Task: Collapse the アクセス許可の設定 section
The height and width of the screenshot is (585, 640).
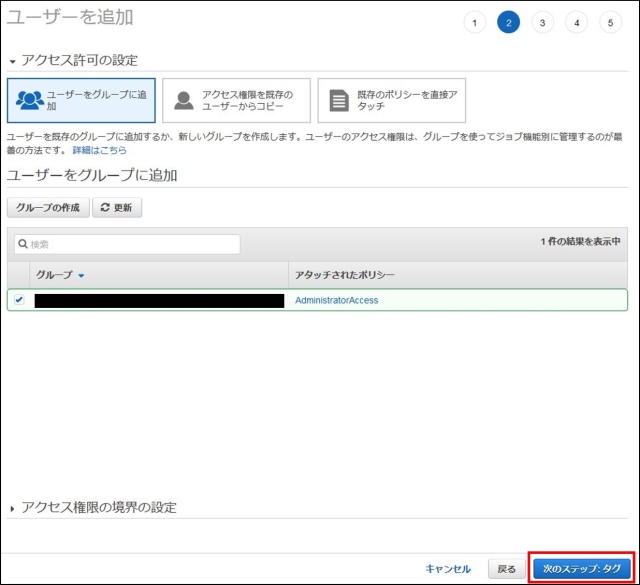Action: tap(12, 61)
